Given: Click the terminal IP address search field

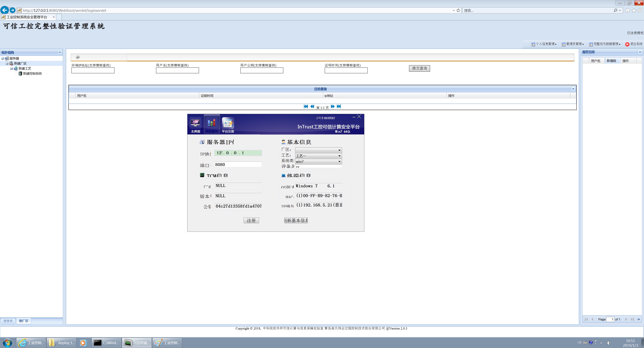Looking at the screenshot, I should pyautogui.click(x=93, y=71).
